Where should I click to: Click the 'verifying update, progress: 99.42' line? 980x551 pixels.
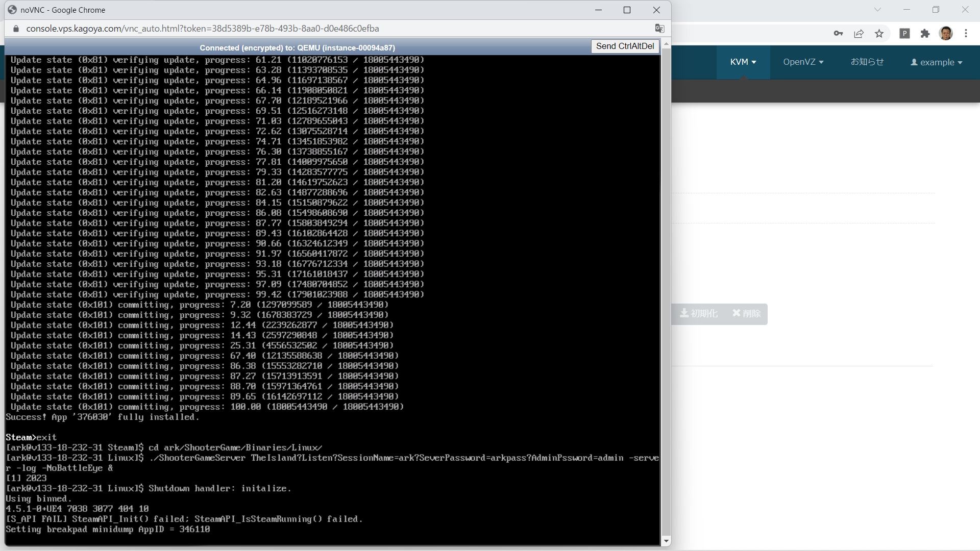(x=217, y=294)
